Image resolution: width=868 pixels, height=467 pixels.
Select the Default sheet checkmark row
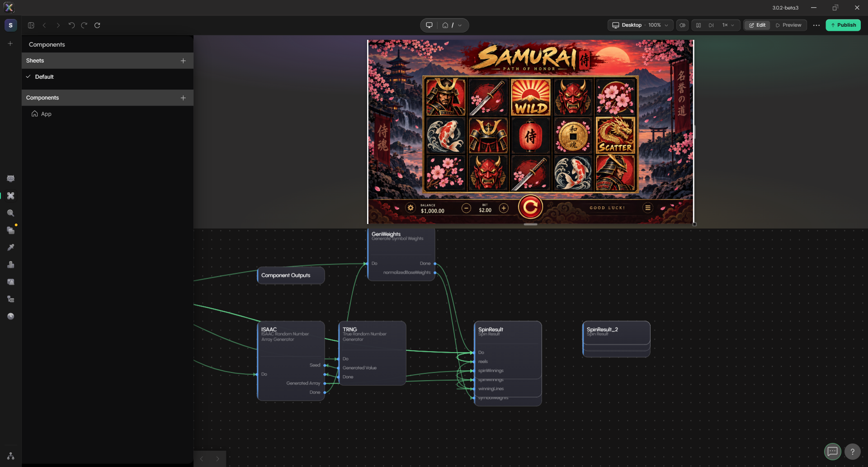(108, 77)
